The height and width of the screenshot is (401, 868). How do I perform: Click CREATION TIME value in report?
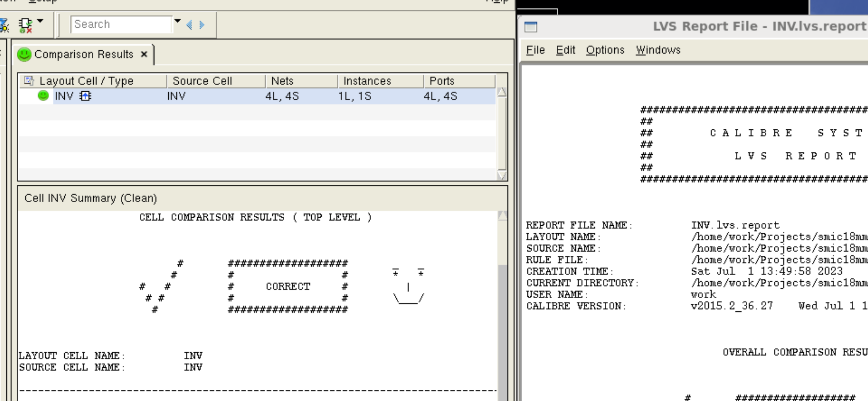(x=767, y=271)
